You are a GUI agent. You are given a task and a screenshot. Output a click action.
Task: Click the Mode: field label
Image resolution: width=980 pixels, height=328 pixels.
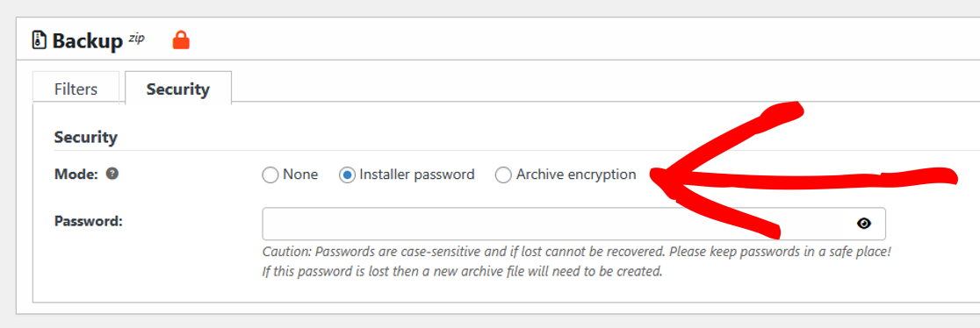(77, 175)
